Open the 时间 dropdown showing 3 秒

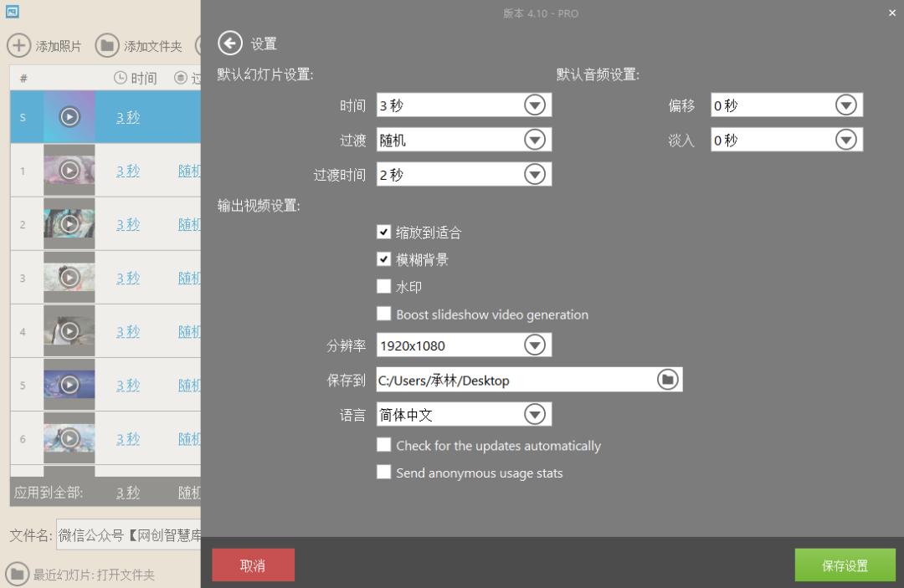coord(464,105)
